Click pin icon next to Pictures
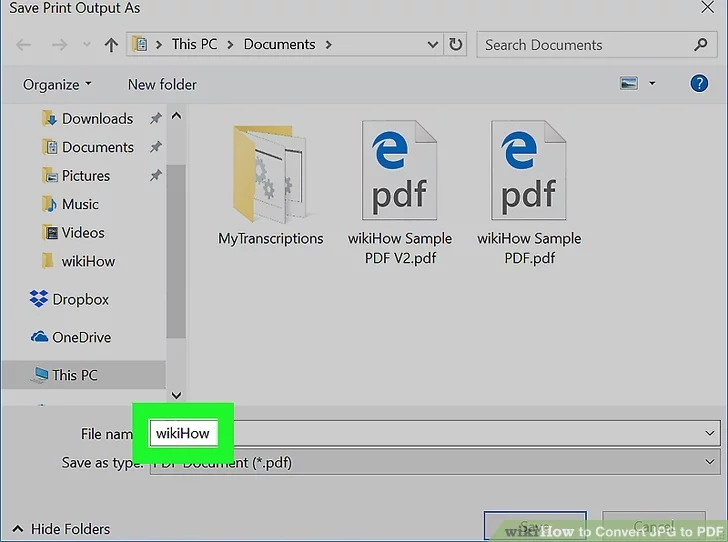Image resolution: width=728 pixels, height=542 pixels. pyautogui.click(x=155, y=176)
